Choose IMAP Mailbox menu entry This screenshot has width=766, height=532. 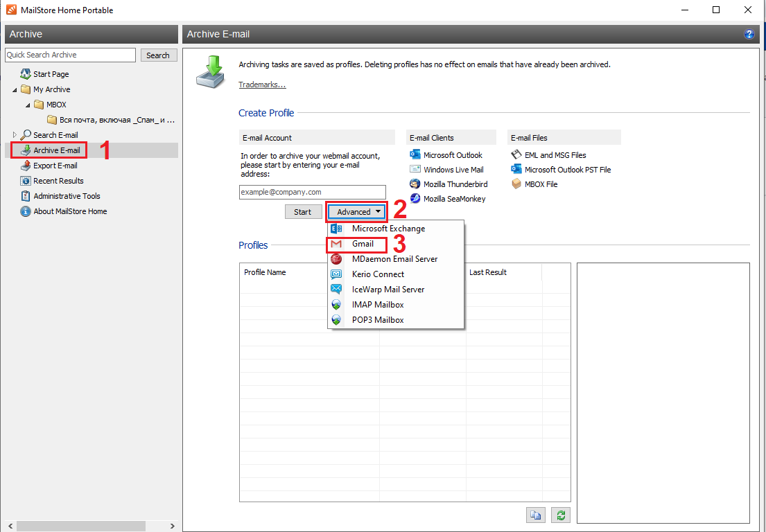396,305
